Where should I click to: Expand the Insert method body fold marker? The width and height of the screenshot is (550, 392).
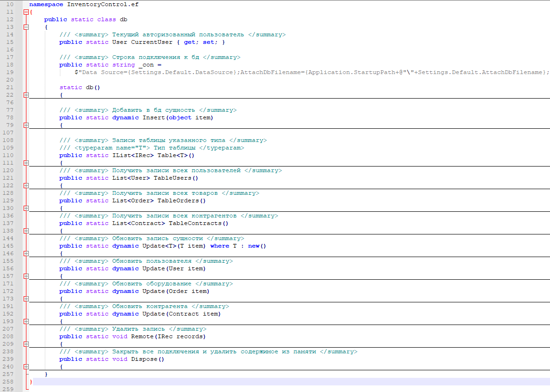pos(26,125)
